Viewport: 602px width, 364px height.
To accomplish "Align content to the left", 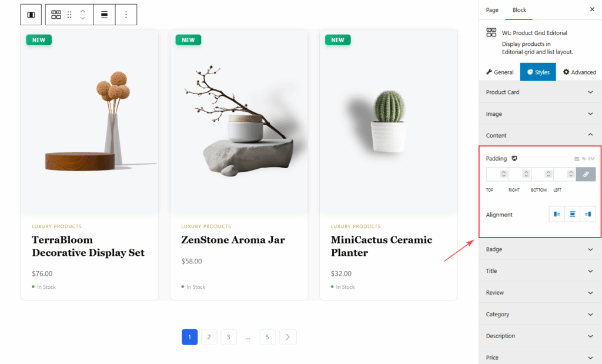I will click(x=557, y=215).
